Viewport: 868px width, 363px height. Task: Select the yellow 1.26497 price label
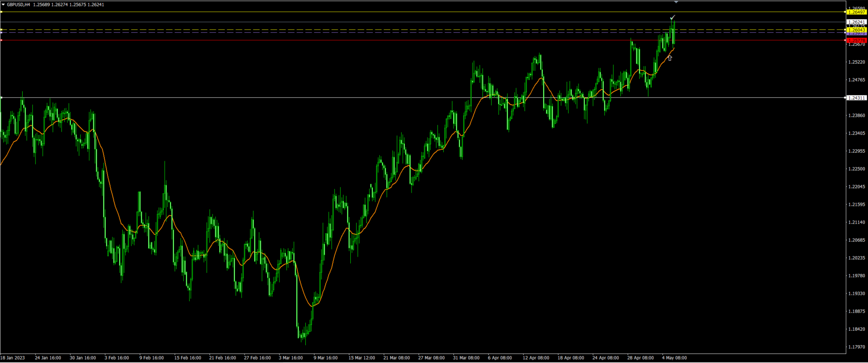coord(857,12)
